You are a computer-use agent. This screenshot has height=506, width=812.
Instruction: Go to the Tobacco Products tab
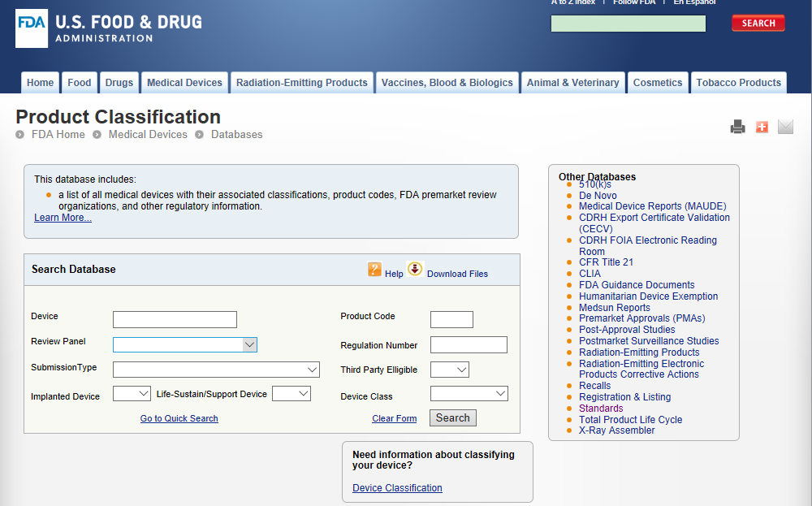tap(738, 83)
